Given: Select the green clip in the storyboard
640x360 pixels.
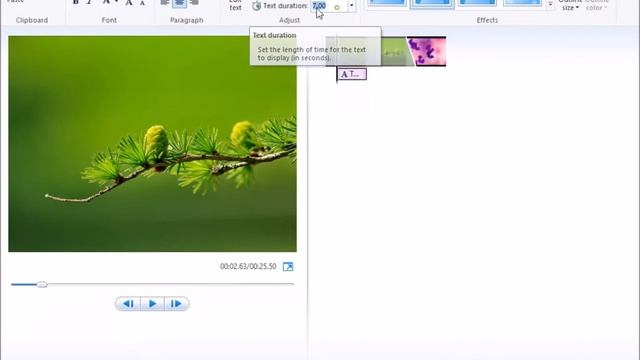Looking at the screenshot, I should [394, 51].
